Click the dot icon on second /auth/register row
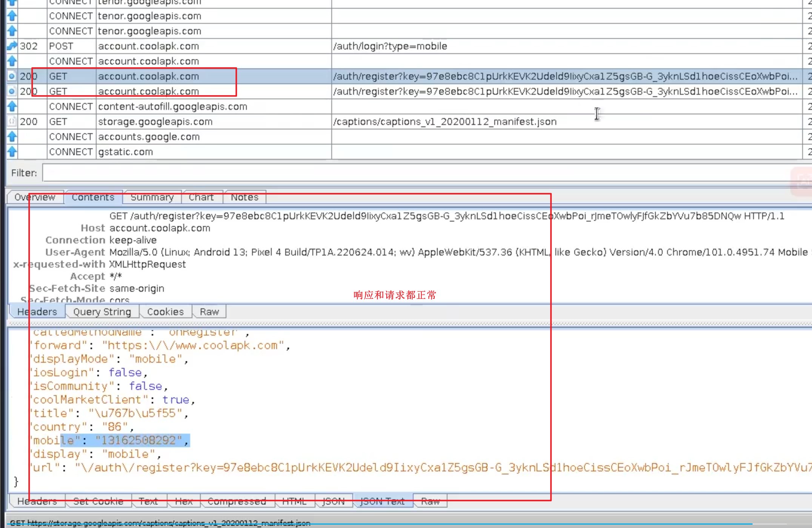 [x=12, y=91]
